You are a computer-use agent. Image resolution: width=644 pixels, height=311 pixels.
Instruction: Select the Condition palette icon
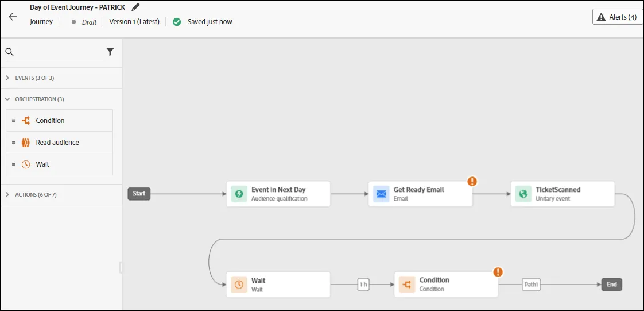click(x=26, y=121)
